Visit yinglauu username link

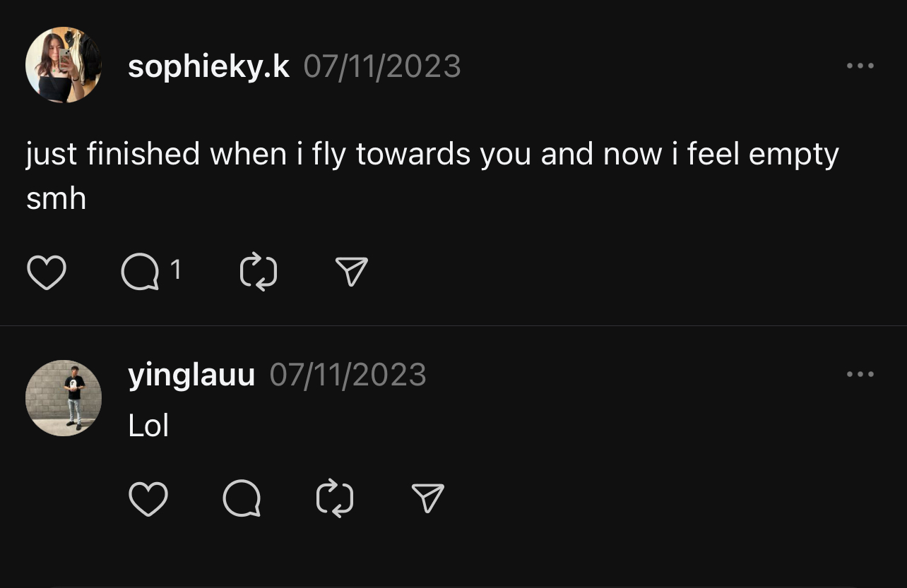tap(191, 376)
